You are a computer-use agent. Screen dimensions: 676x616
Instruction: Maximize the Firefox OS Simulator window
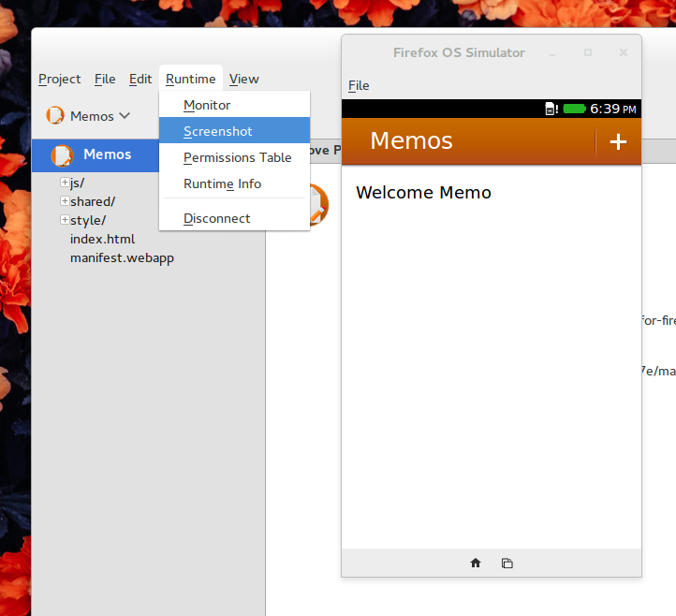(588, 52)
